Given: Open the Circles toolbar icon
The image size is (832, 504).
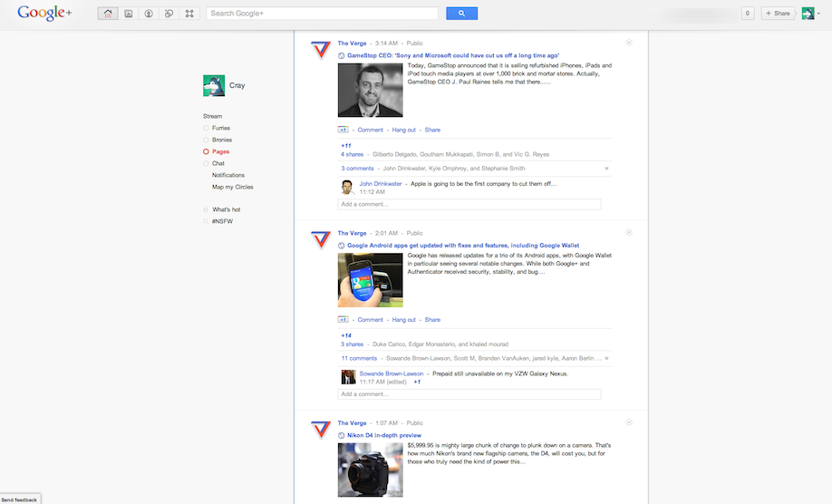Looking at the screenshot, I should [169, 14].
